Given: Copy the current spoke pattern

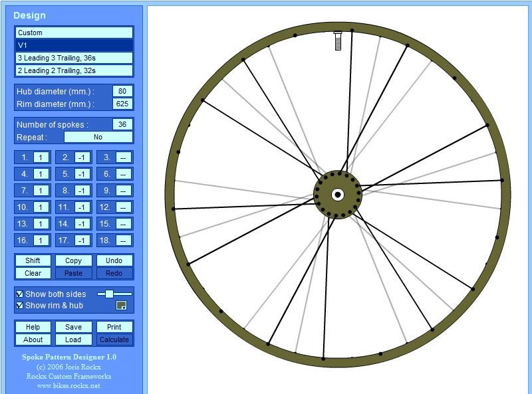Looking at the screenshot, I should click(73, 260).
